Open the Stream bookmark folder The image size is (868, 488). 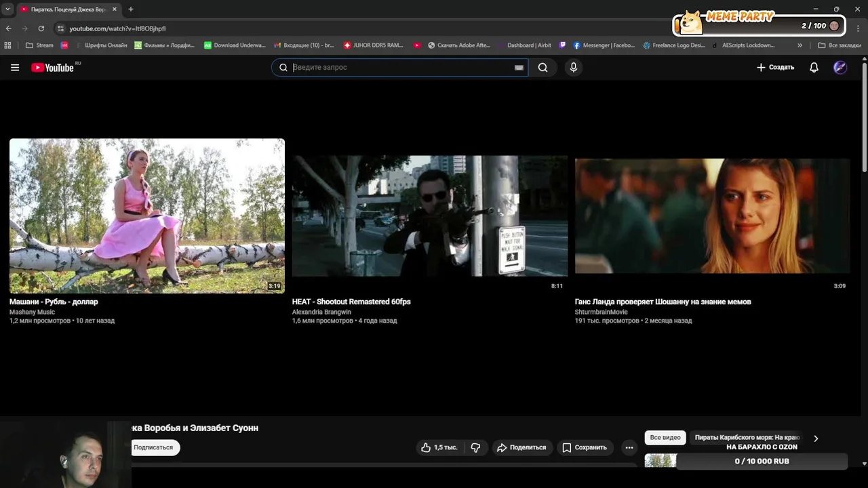click(39, 45)
